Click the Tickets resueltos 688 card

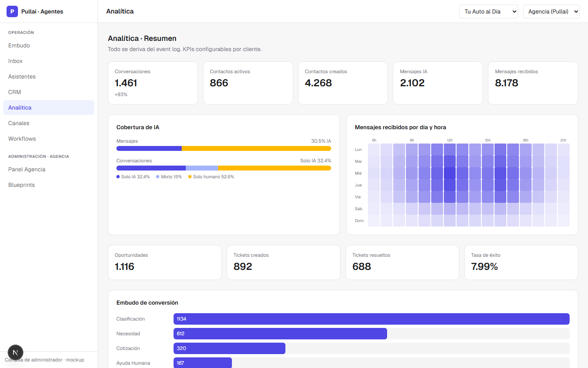coord(402,263)
